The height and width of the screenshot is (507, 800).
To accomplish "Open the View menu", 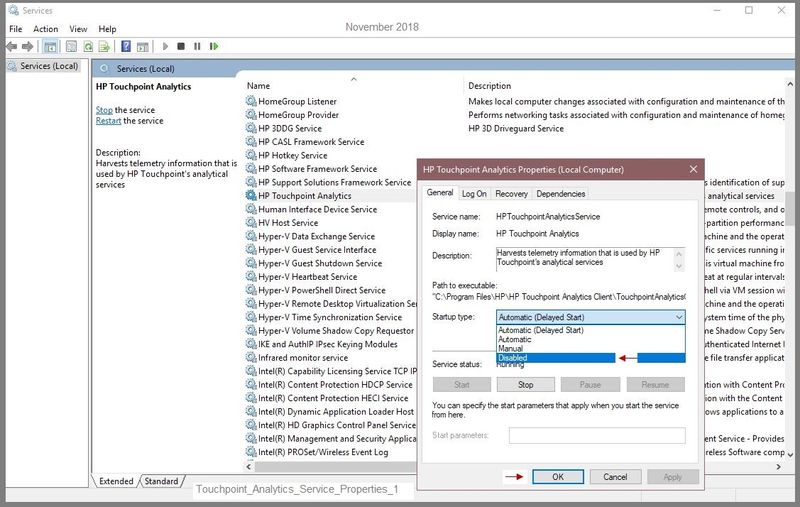I will tap(78, 29).
